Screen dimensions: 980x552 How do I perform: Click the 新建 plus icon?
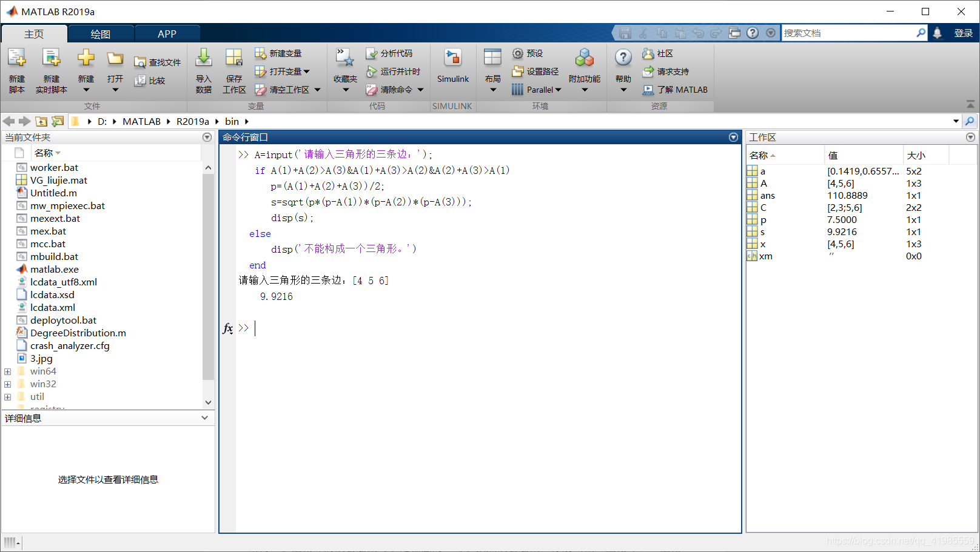[x=86, y=58]
